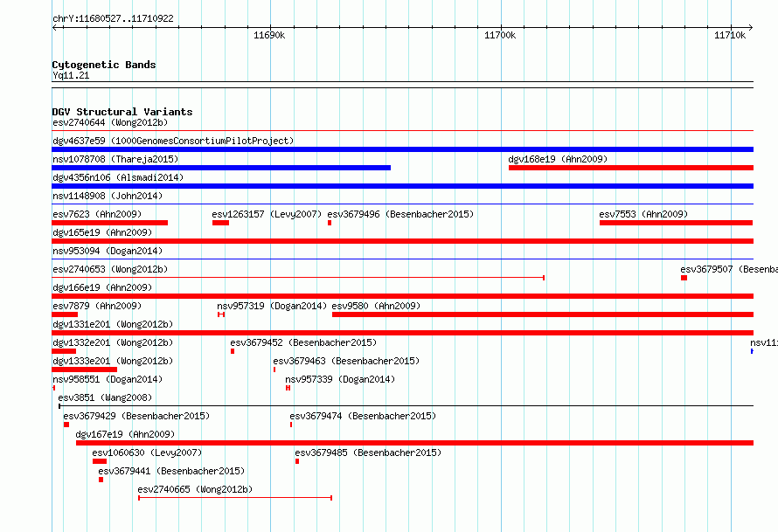This screenshot has height=532, width=778.
Task: Click the small red glyph under esv3679507
Action: click(x=684, y=278)
